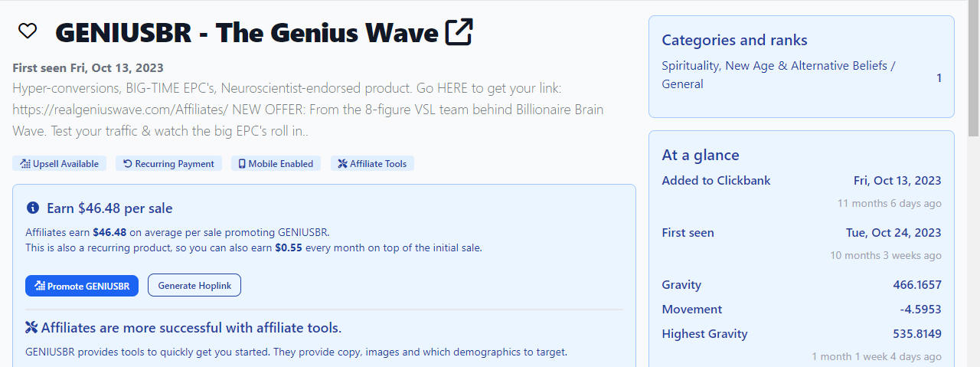
Task: Click the wrench icon in the affiliate tools heading
Action: [x=31, y=328]
